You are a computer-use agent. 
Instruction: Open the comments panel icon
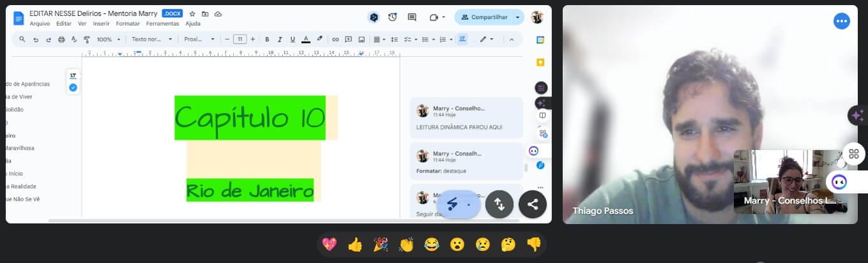(x=412, y=17)
